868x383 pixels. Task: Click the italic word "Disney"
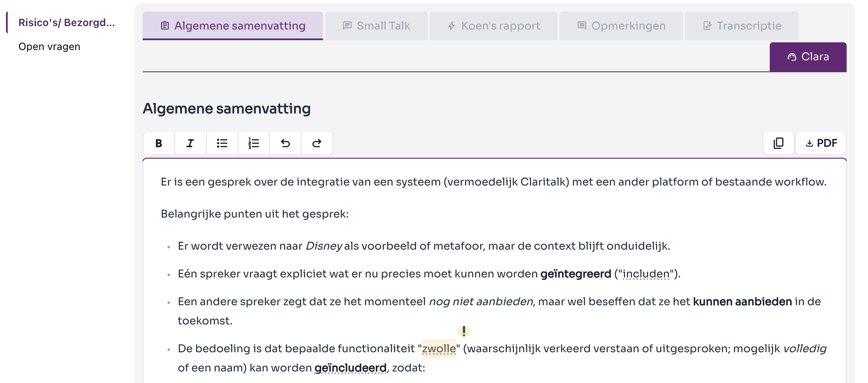(324, 246)
